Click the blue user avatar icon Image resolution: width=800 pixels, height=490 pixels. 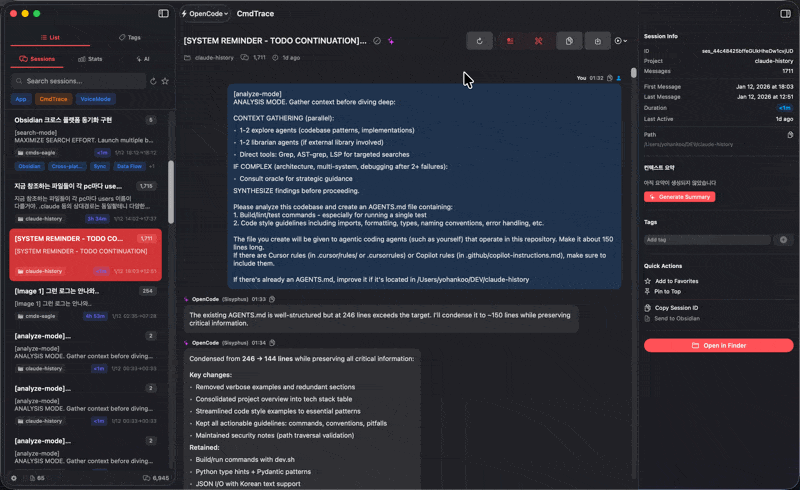coord(618,78)
